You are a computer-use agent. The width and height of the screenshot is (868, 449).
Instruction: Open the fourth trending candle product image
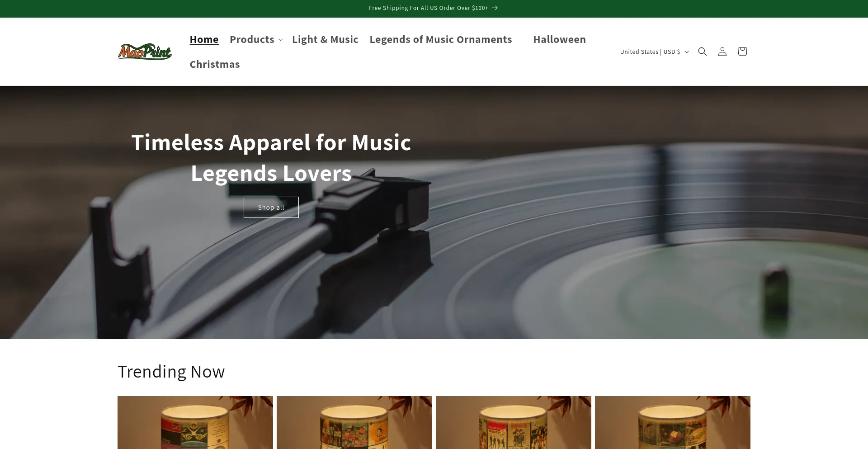(673, 422)
